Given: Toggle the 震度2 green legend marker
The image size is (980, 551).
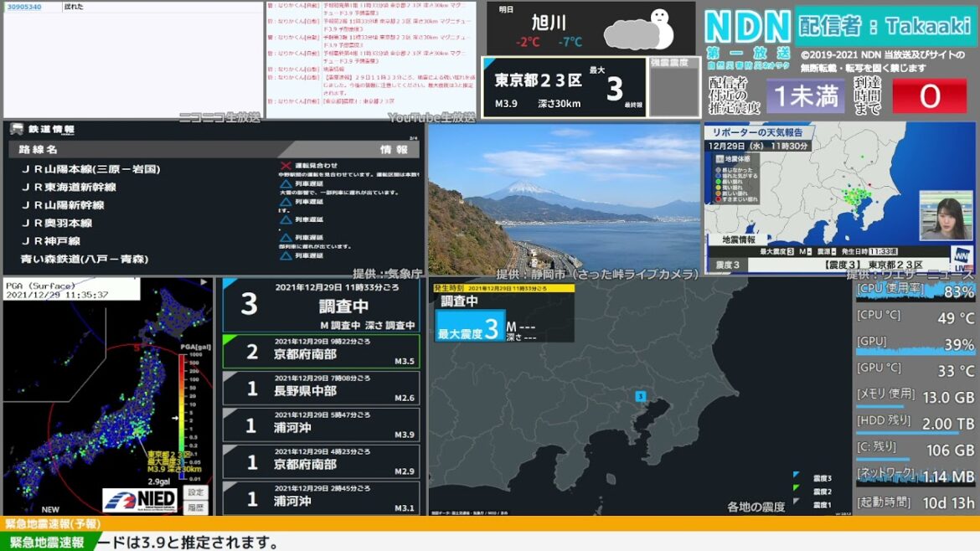Looking at the screenshot, I should [796, 488].
